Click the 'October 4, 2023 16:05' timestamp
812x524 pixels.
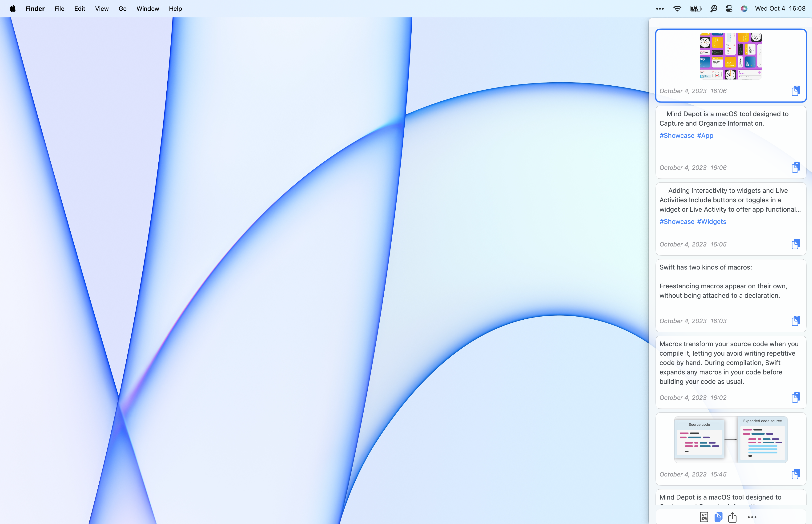tap(693, 244)
